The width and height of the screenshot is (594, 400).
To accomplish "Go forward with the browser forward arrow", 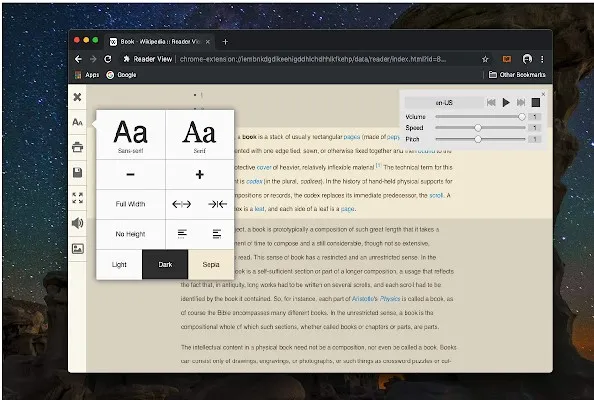I will click(x=93, y=59).
